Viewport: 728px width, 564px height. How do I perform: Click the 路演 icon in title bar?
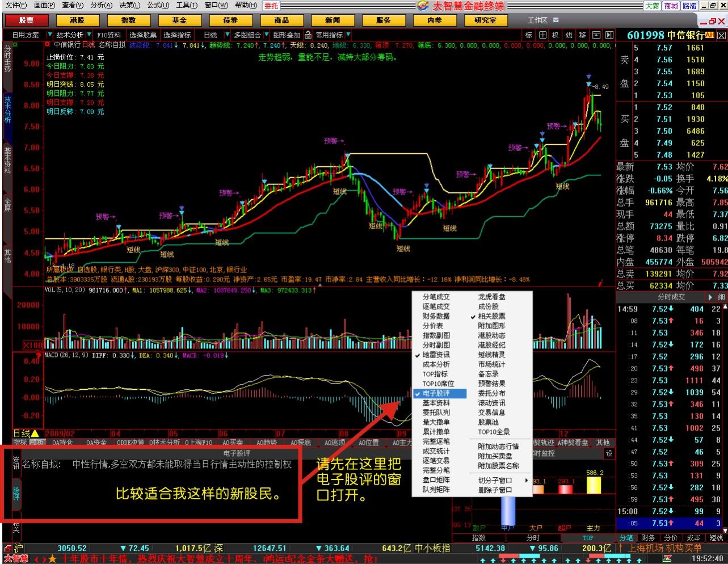click(x=689, y=6)
